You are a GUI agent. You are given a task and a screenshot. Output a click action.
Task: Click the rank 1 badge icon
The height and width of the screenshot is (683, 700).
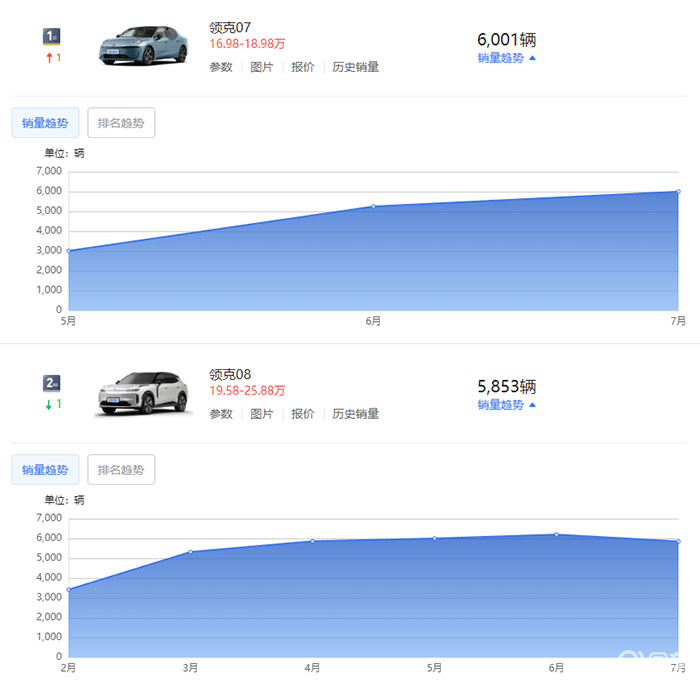coord(51,37)
